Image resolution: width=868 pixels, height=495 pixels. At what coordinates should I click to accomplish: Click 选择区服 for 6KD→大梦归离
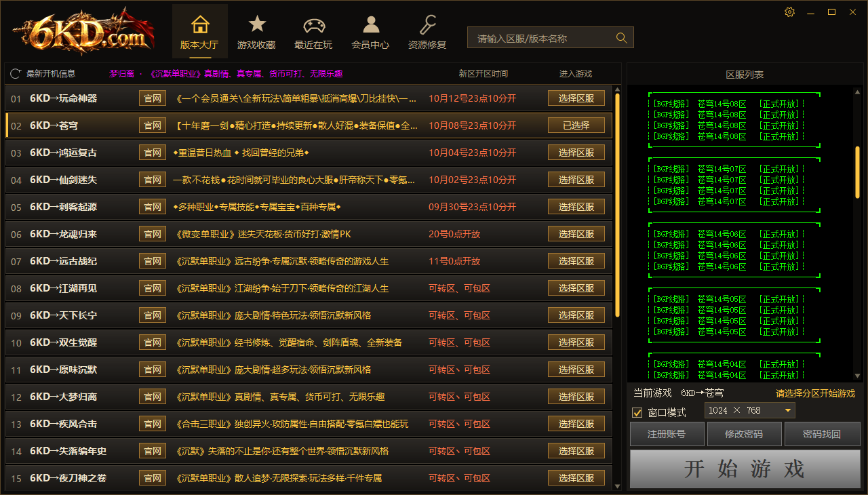point(576,397)
